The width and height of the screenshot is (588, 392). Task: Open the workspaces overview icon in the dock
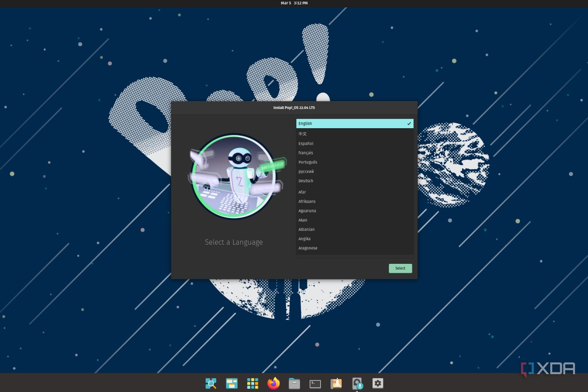232,383
